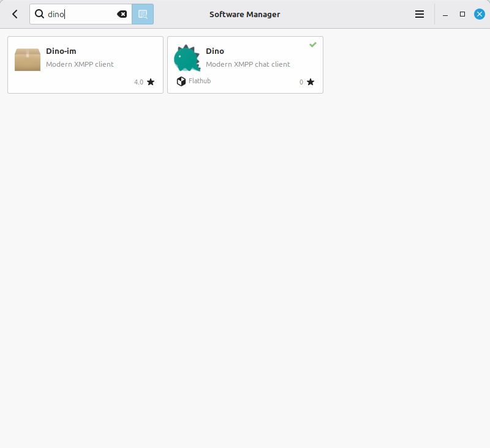This screenshot has height=448, width=490.
Task: Click the Flathub label on Dino card
Action: (x=200, y=81)
